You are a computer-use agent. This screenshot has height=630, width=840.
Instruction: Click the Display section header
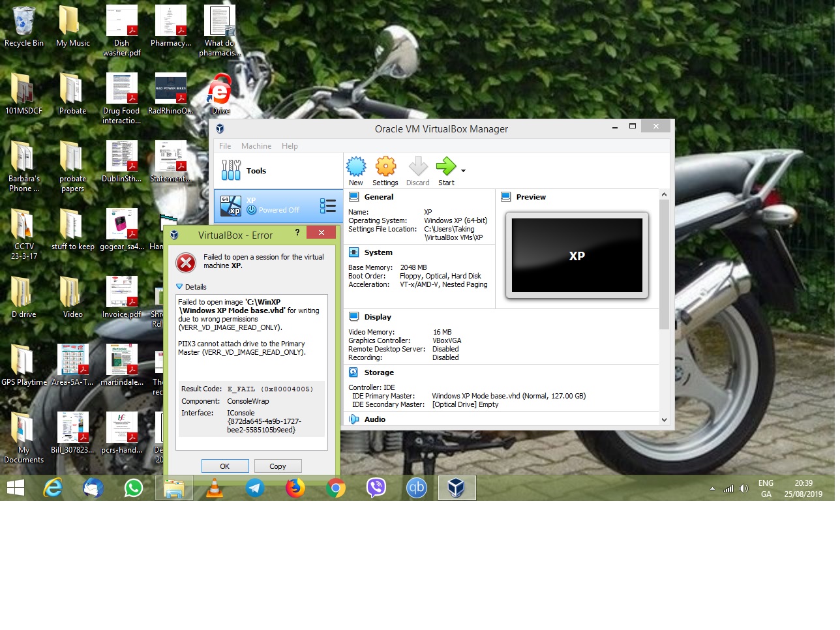point(378,317)
